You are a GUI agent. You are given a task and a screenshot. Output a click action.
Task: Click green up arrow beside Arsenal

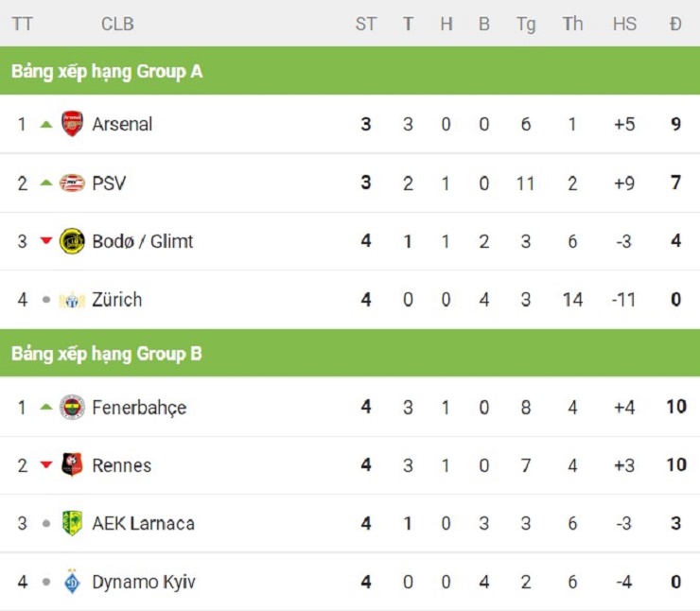click(45, 124)
